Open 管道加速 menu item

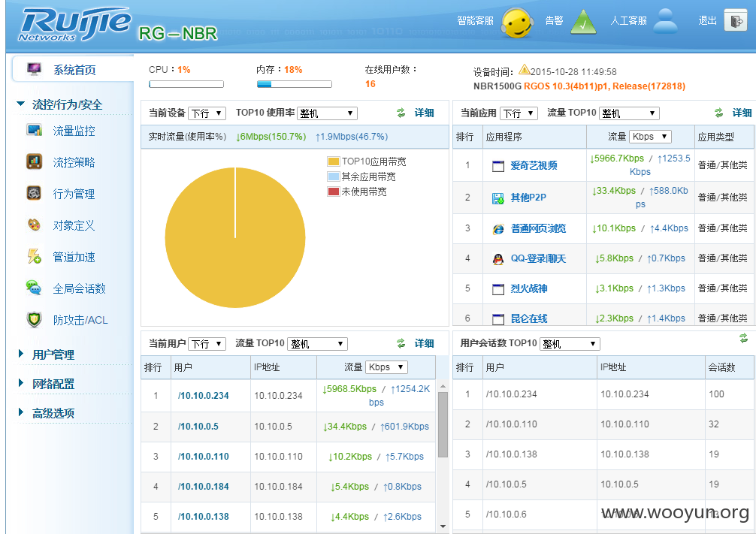(x=74, y=257)
